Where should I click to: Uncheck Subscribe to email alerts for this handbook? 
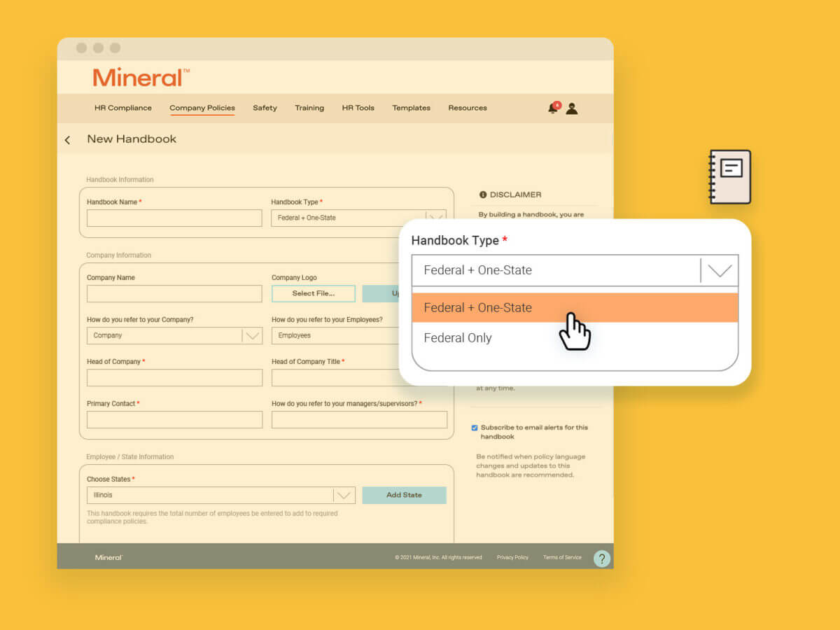tap(475, 428)
